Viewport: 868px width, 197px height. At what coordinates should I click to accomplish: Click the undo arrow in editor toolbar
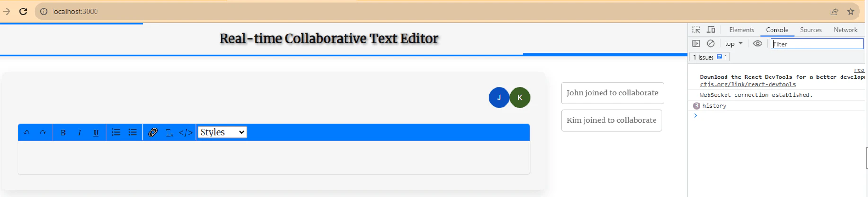27,133
